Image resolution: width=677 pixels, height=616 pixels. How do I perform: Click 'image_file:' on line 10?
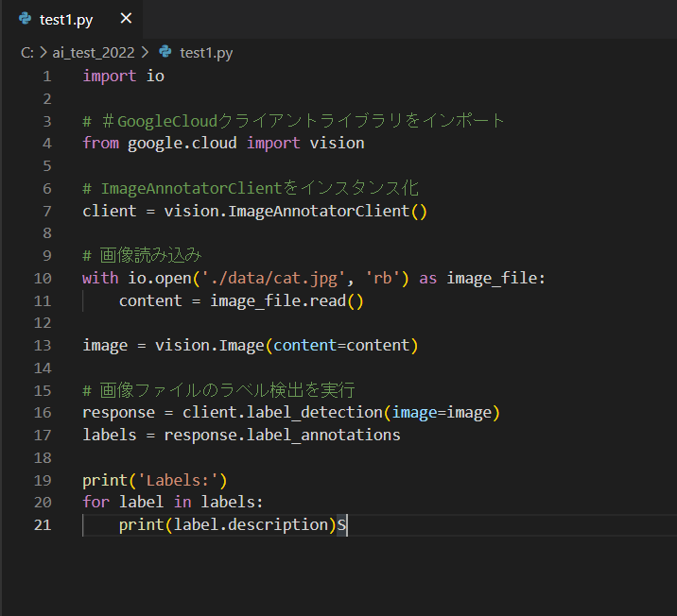(495, 279)
